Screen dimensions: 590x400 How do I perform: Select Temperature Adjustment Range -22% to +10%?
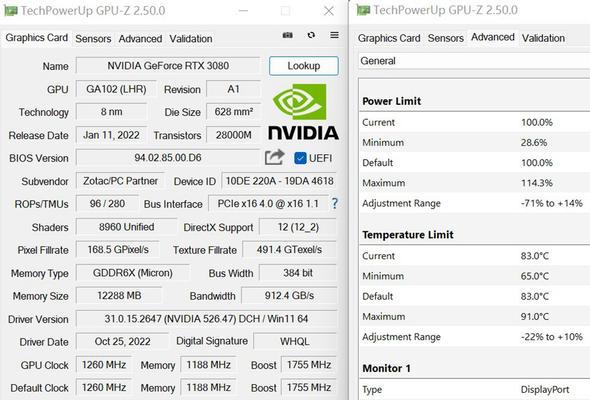click(475, 337)
